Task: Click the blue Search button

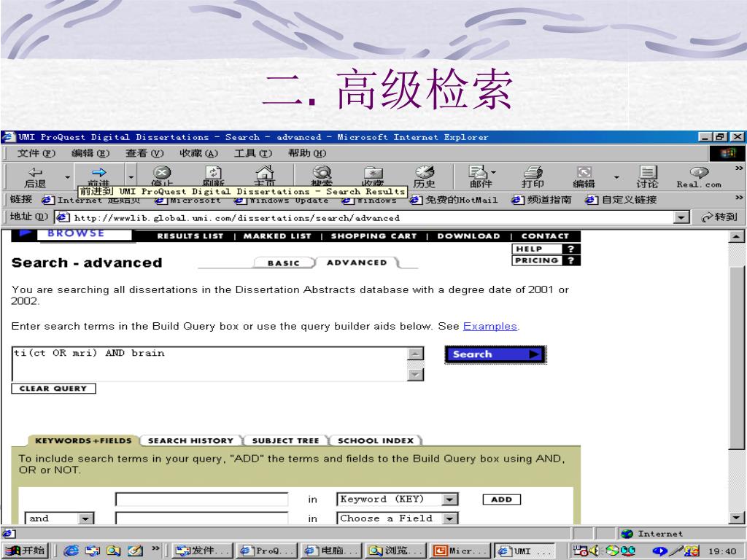Action: click(495, 354)
